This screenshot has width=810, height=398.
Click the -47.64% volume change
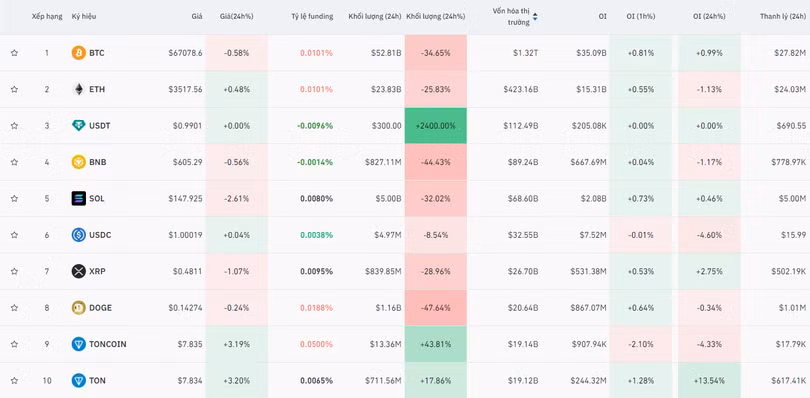[436, 308]
